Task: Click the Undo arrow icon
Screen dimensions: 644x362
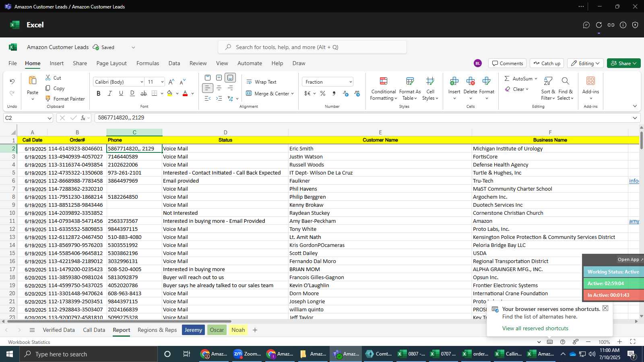Action: tap(12, 82)
